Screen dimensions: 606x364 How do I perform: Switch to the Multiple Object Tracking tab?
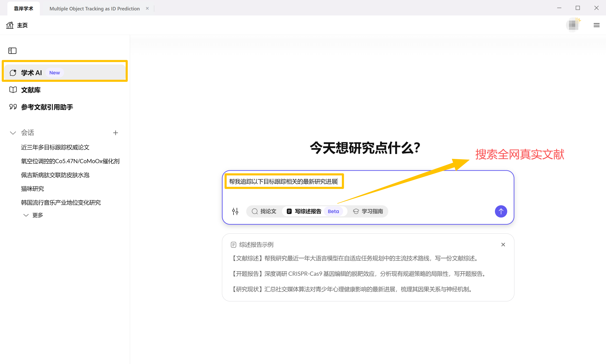(x=94, y=8)
